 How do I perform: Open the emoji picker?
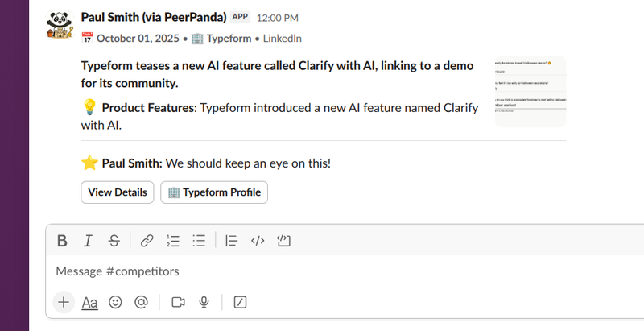(115, 302)
